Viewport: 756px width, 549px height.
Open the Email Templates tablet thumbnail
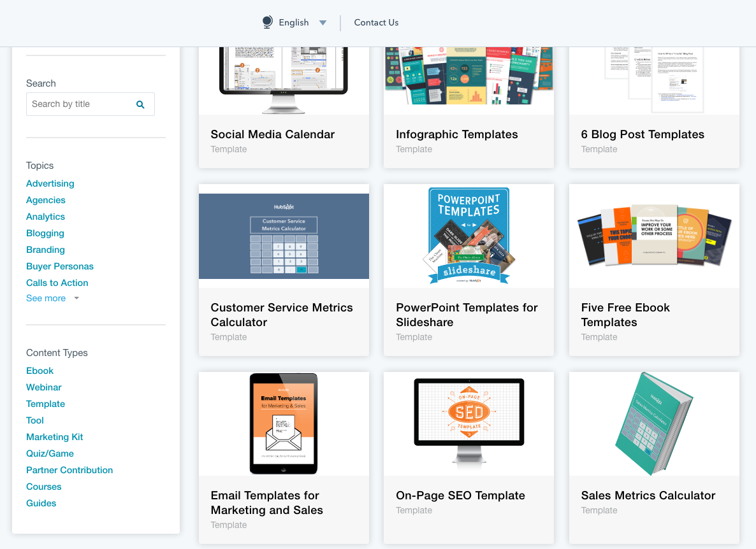pos(284,424)
